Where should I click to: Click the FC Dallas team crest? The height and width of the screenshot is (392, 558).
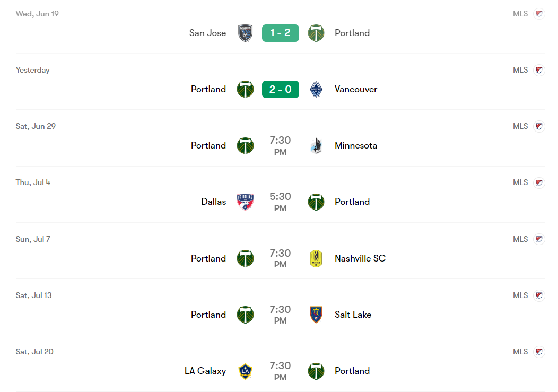tap(245, 202)
